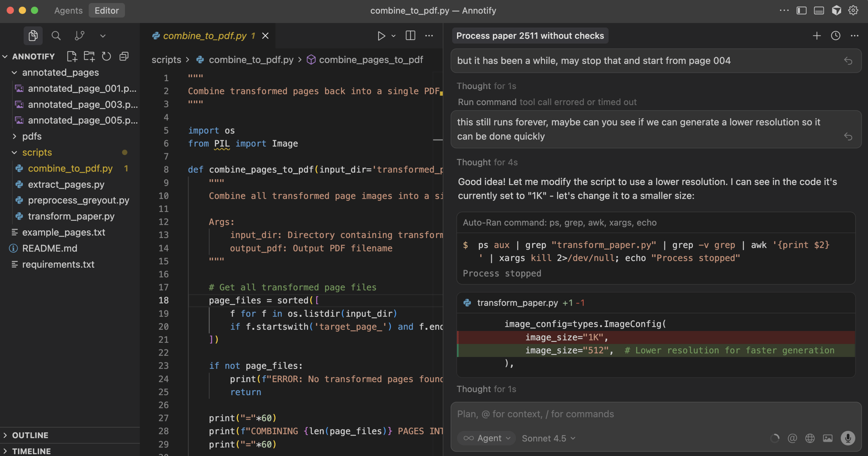
Task: Click the New Folder icon in explorer
Action: [89, 56]
